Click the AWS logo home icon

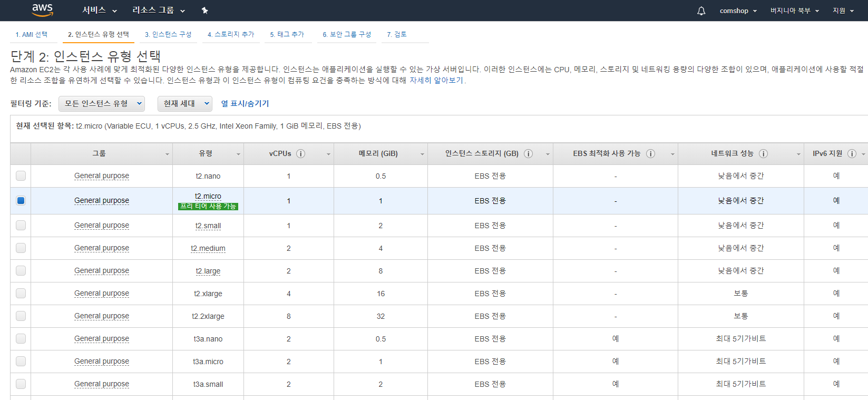pos(43,10)
